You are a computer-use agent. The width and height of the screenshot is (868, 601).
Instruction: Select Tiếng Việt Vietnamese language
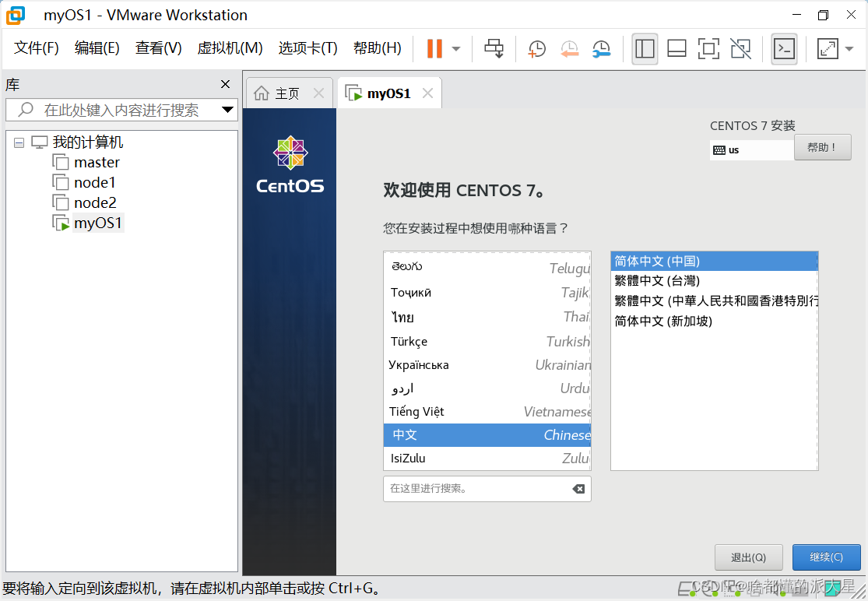[487, 411]
